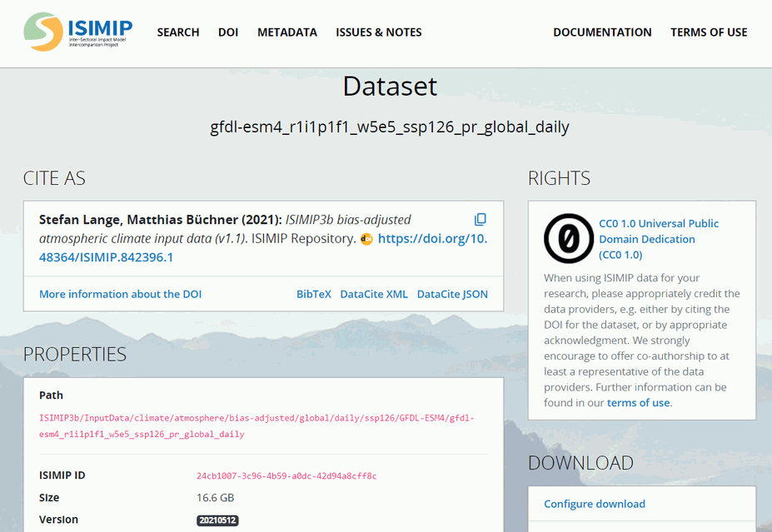Download the BibTeX citation
Image resolution: width=772 pixels, height=532 pixels.
(x=314, y=294)
